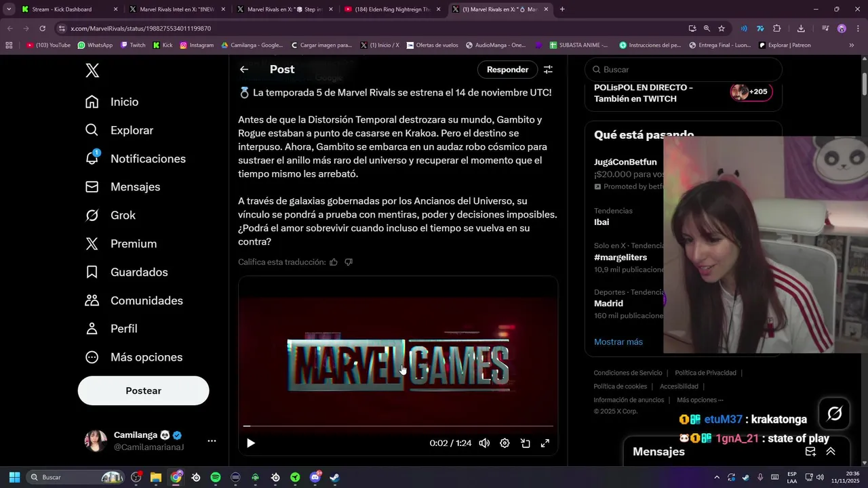Switch to the Elden Ring Nightreign YouTube tab

(393, 9)
